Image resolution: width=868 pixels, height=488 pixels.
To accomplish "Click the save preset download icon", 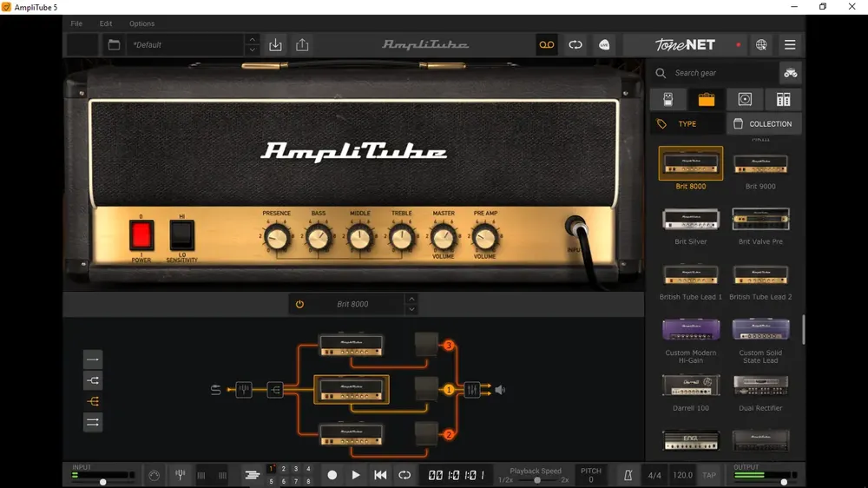I will pos(275,45).
